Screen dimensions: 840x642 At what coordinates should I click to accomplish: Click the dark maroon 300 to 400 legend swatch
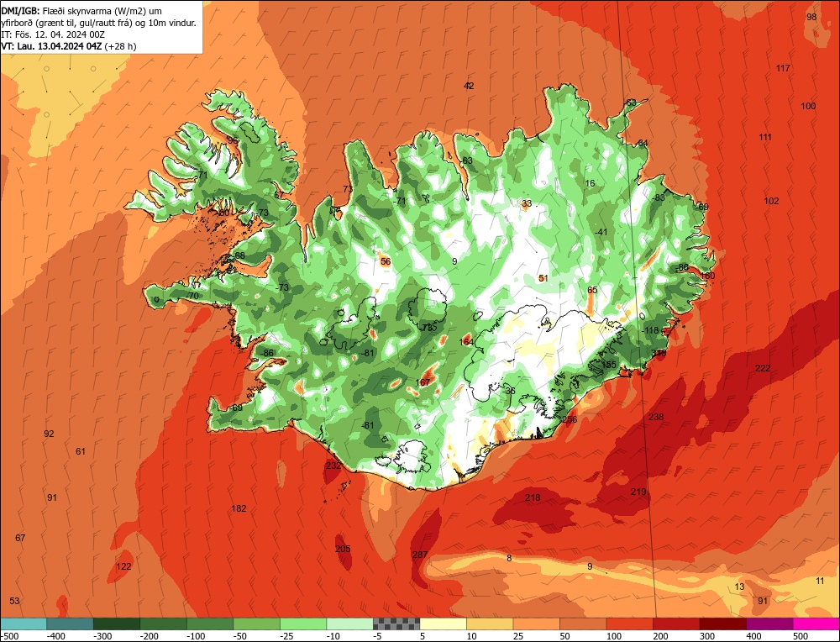(x=722, y=624)
